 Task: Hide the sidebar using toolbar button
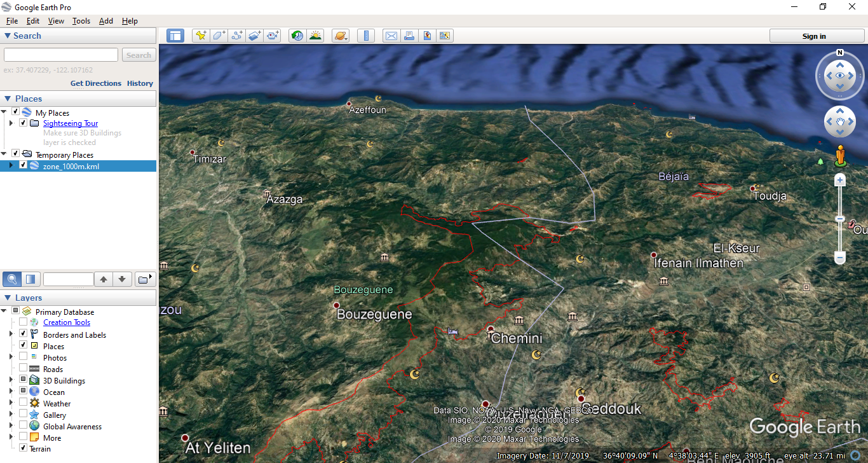coord(175,36)
